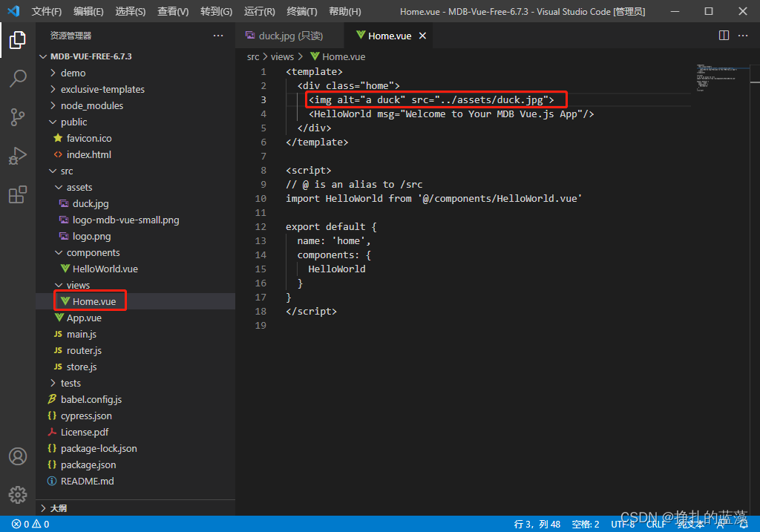Click views in the breadcrumb
Viewport: 760px width, 532px height.
pyautogui.click(x=282, y=56)
